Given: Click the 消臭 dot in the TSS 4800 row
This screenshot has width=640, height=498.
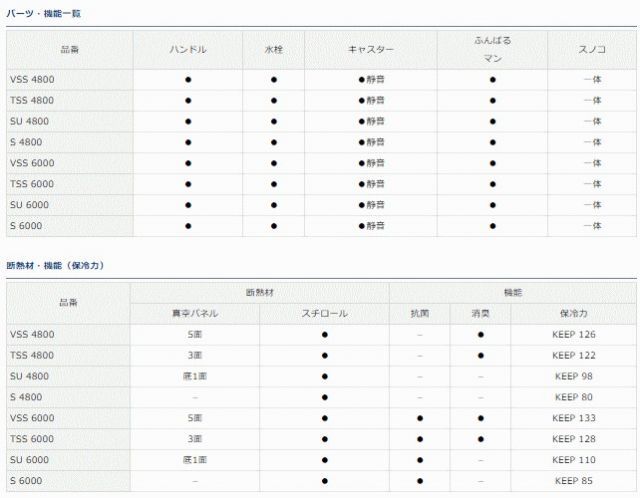Looking at the screenshot, I should tap(480, 355).
